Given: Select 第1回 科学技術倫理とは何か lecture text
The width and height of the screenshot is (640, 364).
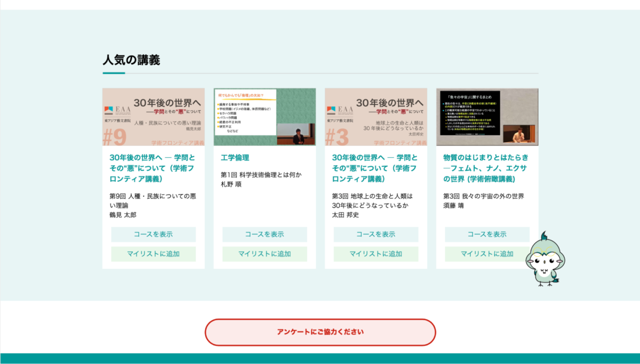Looking at the screenshot, I should click(261, 175).
